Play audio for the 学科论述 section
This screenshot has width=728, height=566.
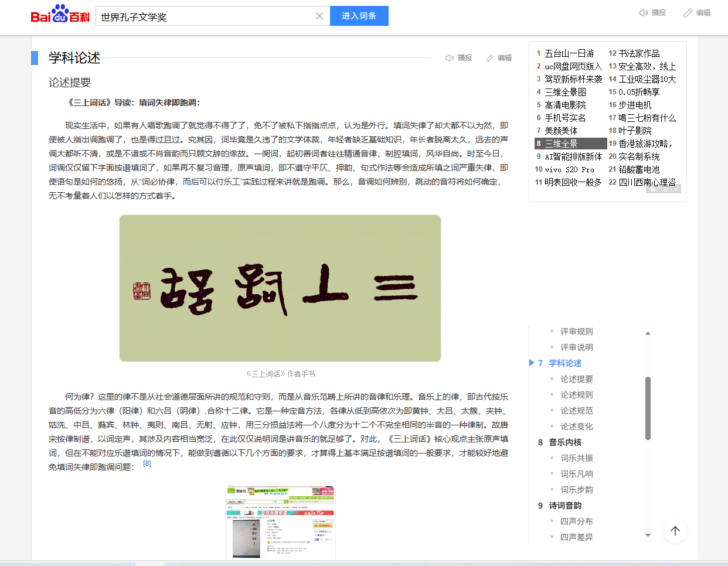tap(450, 58)
